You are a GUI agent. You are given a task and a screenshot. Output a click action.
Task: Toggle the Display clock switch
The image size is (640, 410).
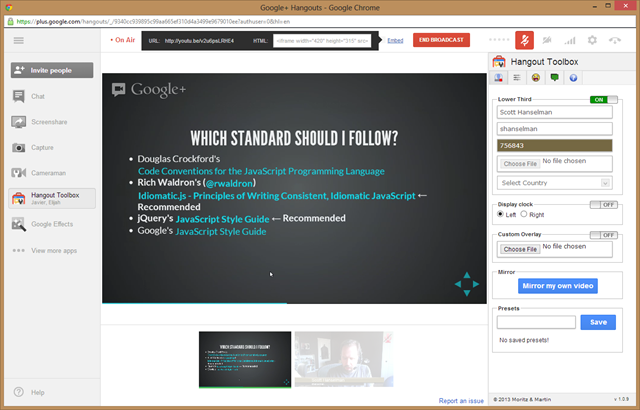coord(604,205)
